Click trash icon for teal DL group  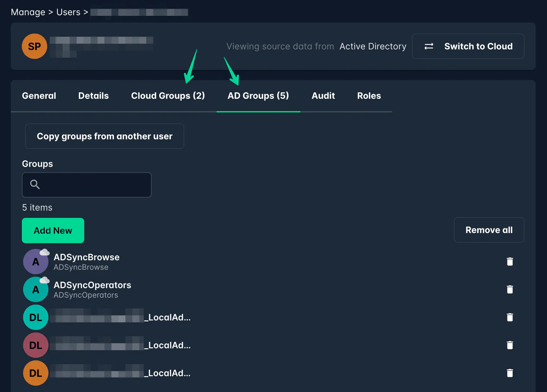point(510,317)
